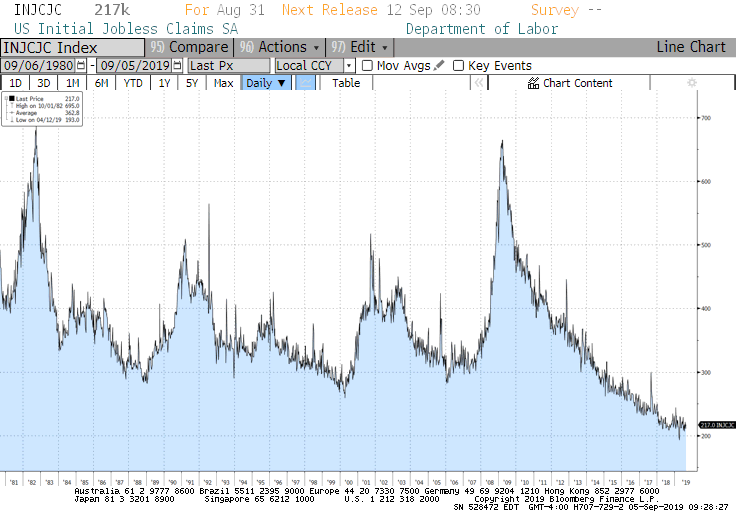Click the Compare button
This screenshot has height=531, width=737.
click(189, 47)
